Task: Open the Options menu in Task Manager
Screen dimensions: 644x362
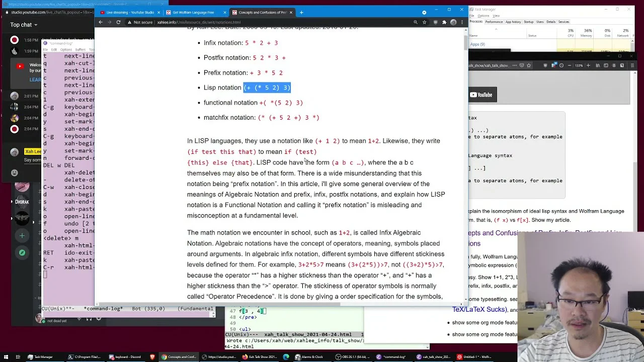Action: [x=483, y=16]
